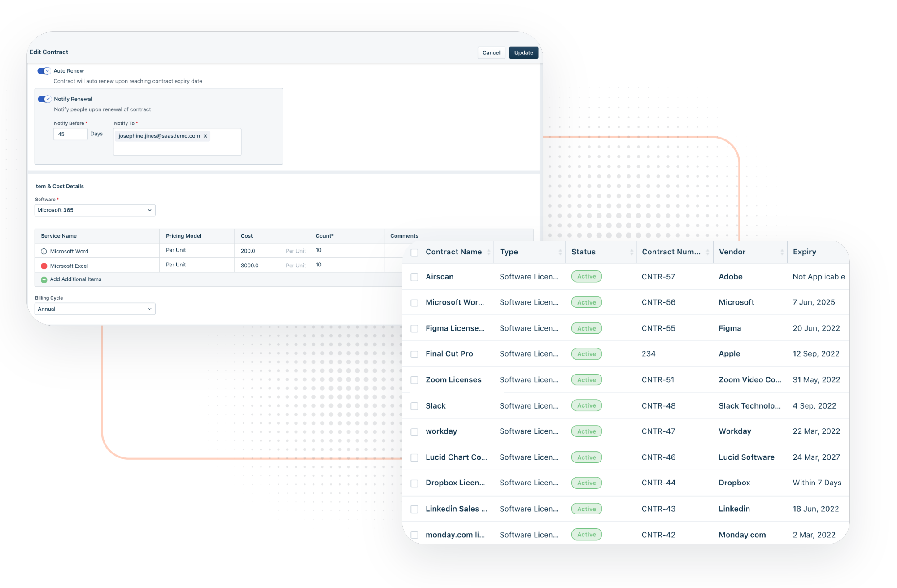Disable the Auto Renew toggle

[44, 70]
